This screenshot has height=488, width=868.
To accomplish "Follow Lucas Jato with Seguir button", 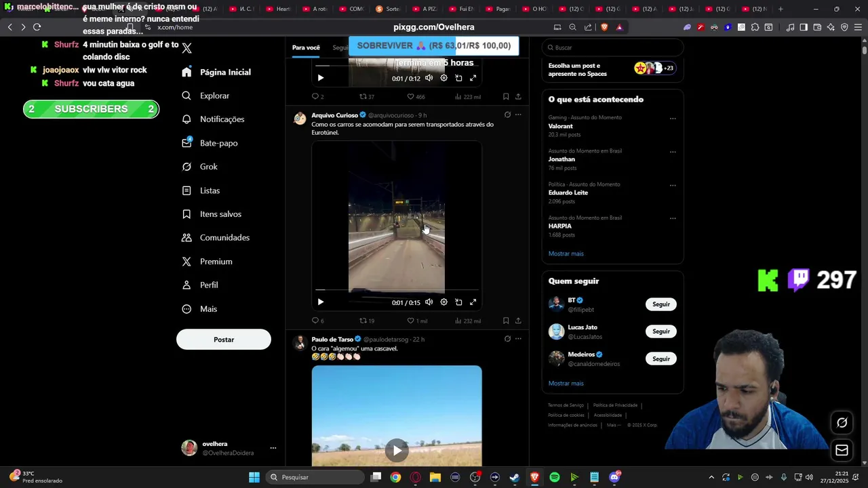I will click(661, 331).
